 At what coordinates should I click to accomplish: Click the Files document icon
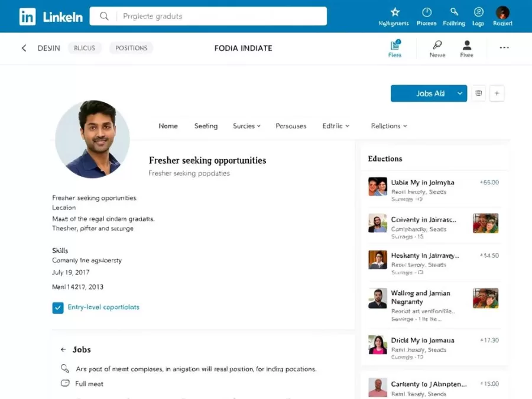(x=395, y=46)
